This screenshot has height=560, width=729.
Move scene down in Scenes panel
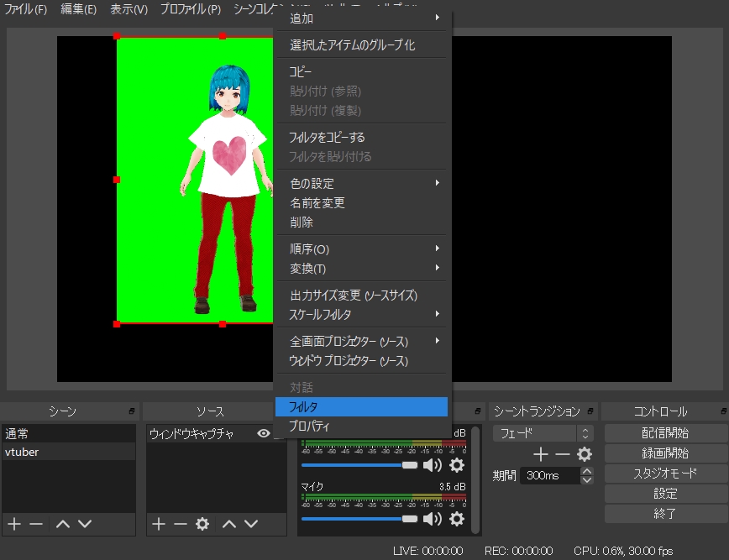(x=85, y=524)
